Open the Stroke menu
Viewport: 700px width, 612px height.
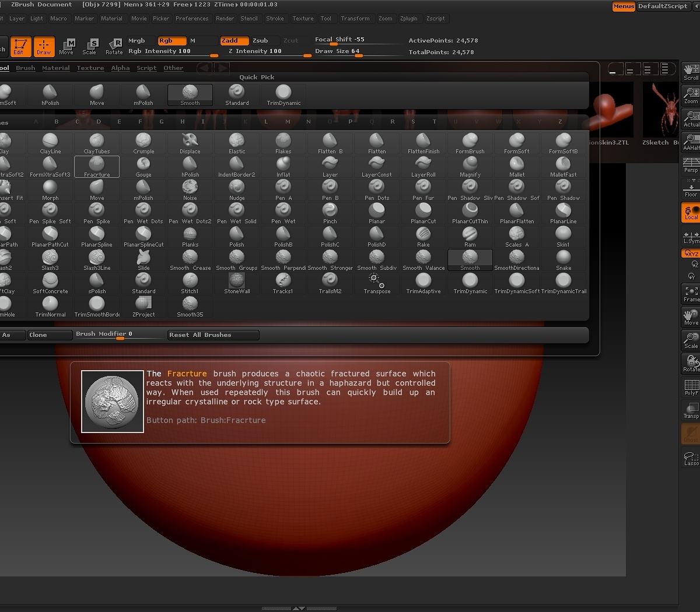click(x=275, y=19)
